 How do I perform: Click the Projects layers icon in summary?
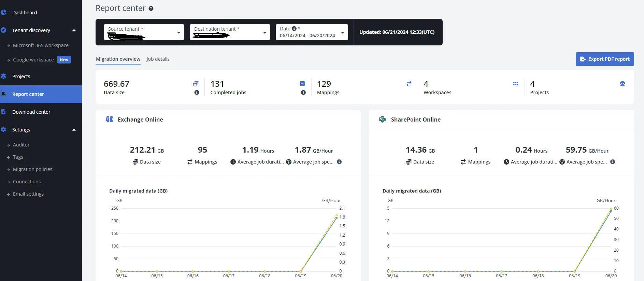(x=622, y=84)
